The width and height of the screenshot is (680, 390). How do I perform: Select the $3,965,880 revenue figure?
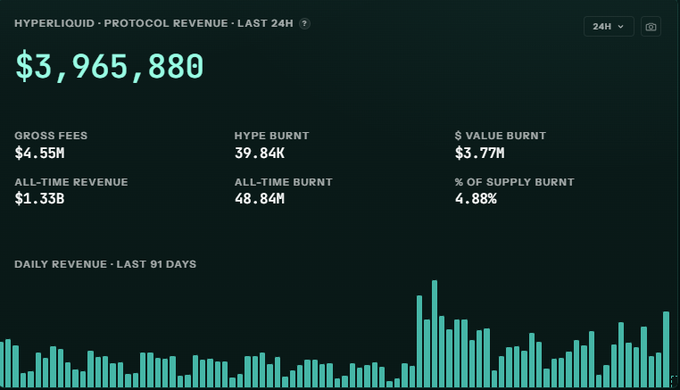point(109,66)
